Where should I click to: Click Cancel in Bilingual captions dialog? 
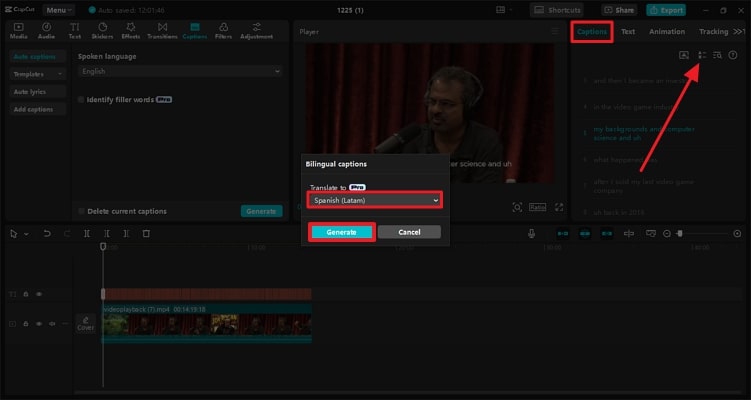click(x=410, y=232)
